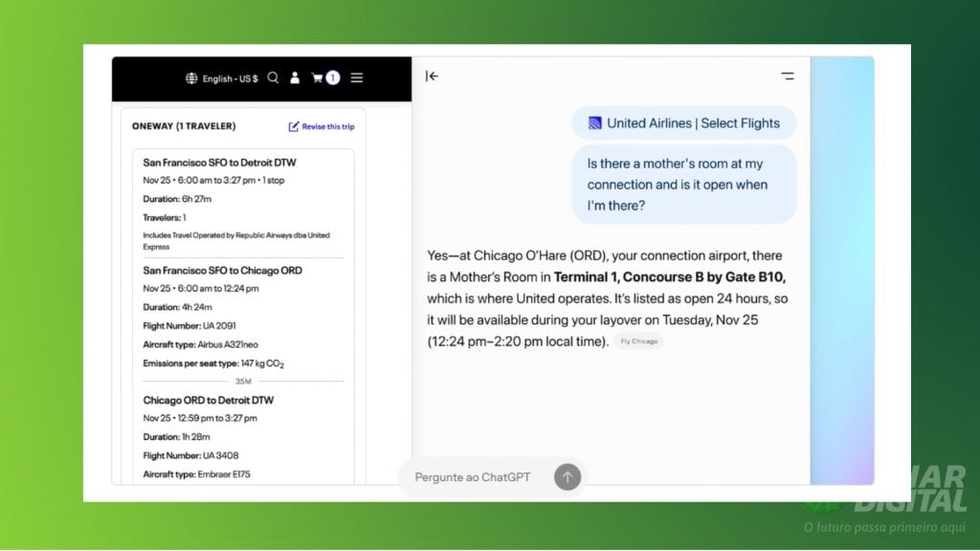Image resolution: width=980 pixels, height=551 pixels.
Task: Open the hamburger menu in header
Action: coord(357,78)
